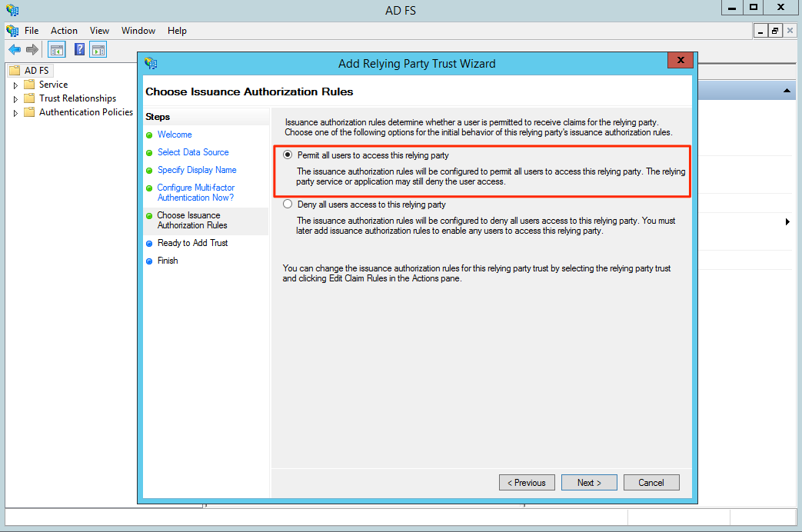Click the Ready to Add Trust step
Image resolution: width=802 pixels, height=532 pixels.
point(192,243)
